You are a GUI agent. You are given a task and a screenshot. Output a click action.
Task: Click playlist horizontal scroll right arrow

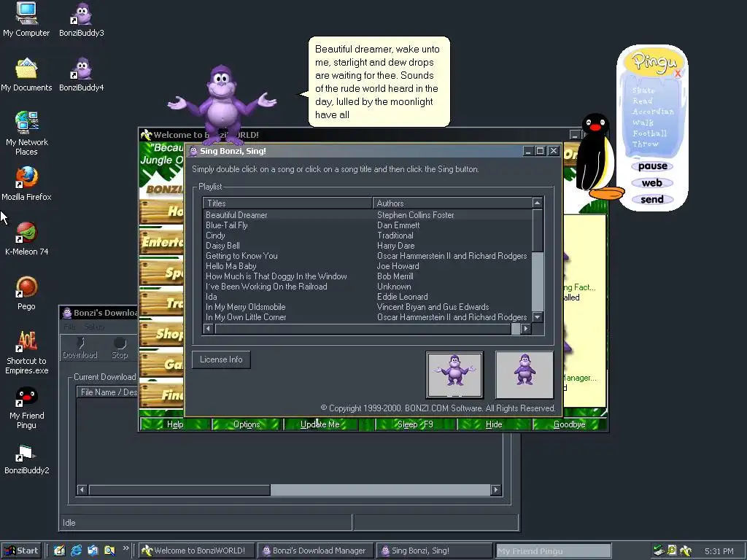pos(526,329)
